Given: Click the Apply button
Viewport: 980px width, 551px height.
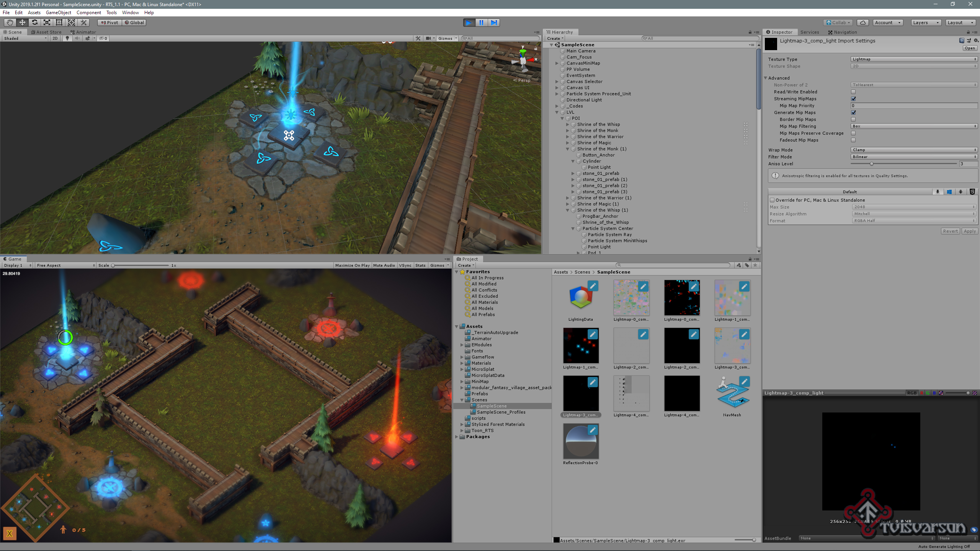Looking at the screenshot, I should click(x=969, y=231).
